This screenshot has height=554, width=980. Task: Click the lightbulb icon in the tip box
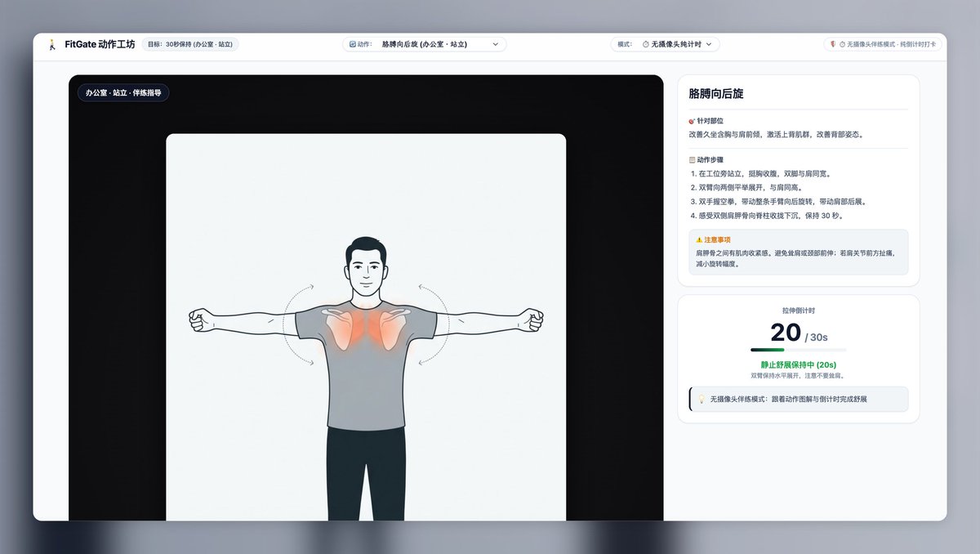click(701, 400)
